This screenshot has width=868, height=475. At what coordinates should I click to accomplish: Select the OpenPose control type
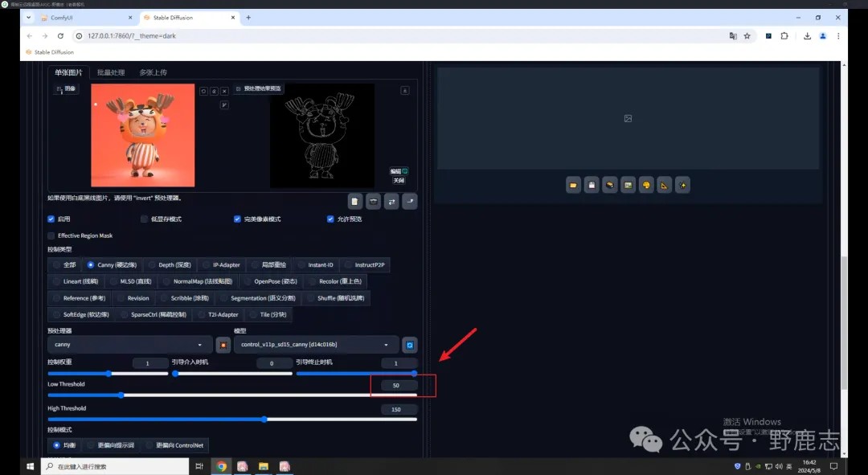coord(270,282)
